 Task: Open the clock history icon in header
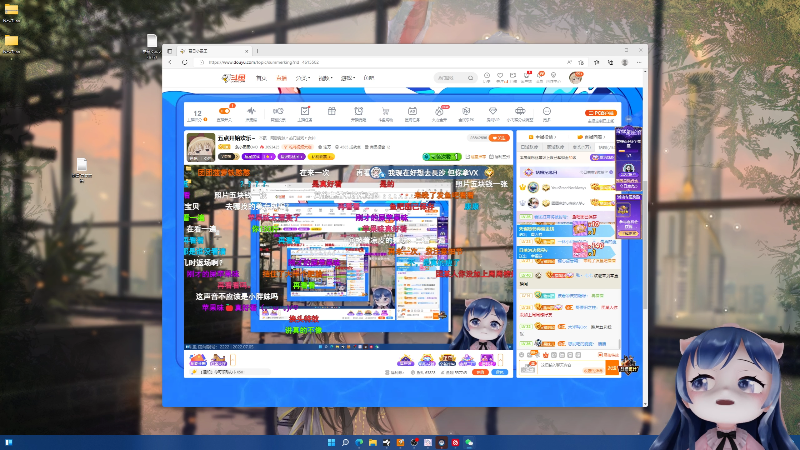click(487, 76)
